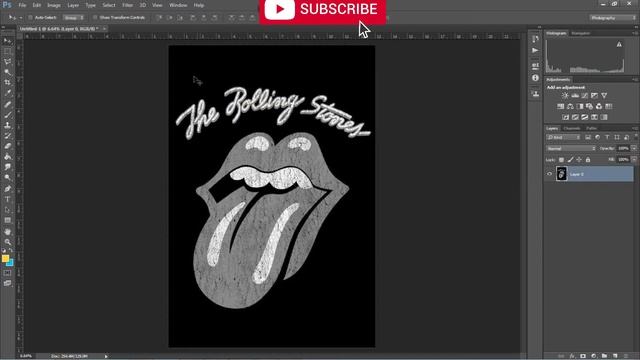Screen dimensions: 640x360
Task: Open the Opacity slider arrow
Action: [634, 149]
